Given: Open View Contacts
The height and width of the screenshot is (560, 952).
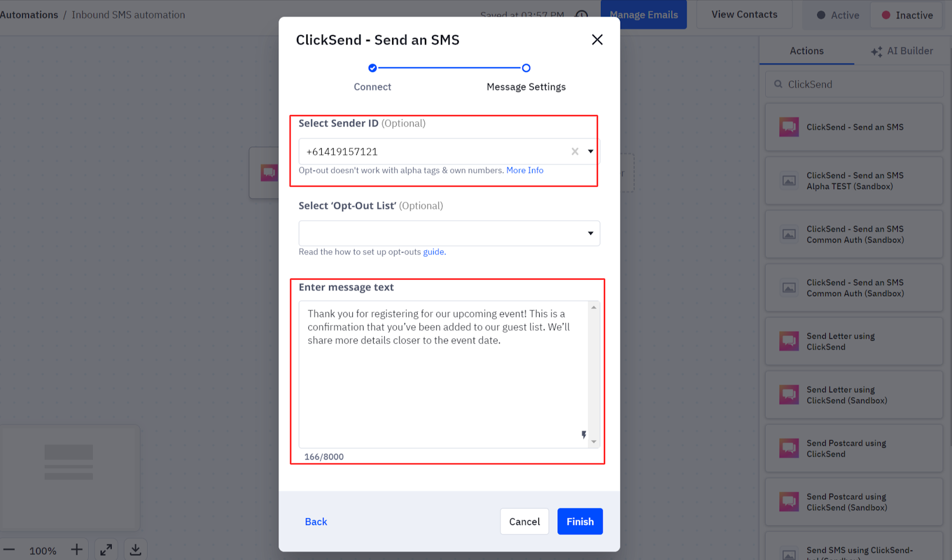Looking at the screenshot, I should point(744,15).
